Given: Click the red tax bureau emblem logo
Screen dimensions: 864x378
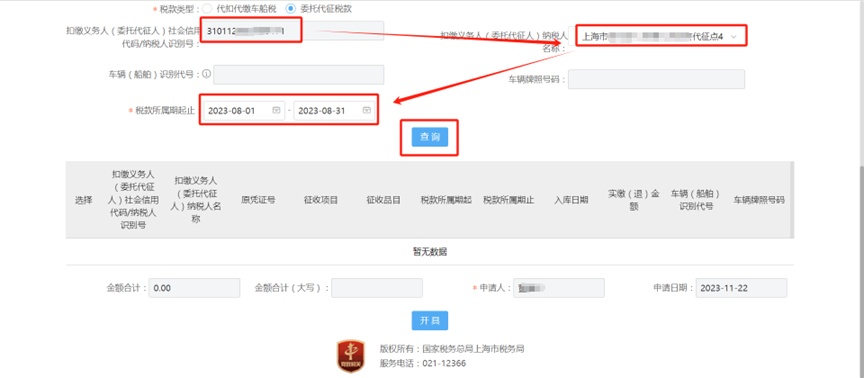Looking at the screenshot, I should (350, 356).
